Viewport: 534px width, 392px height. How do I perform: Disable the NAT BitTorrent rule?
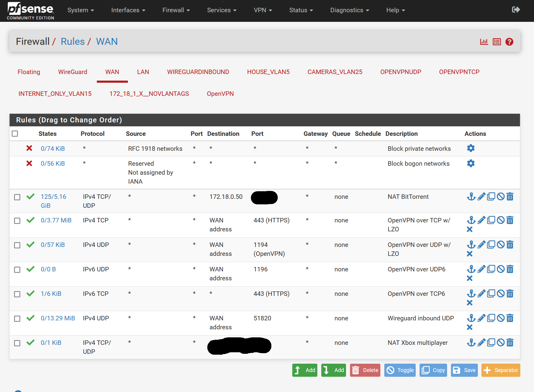point(501,196)
